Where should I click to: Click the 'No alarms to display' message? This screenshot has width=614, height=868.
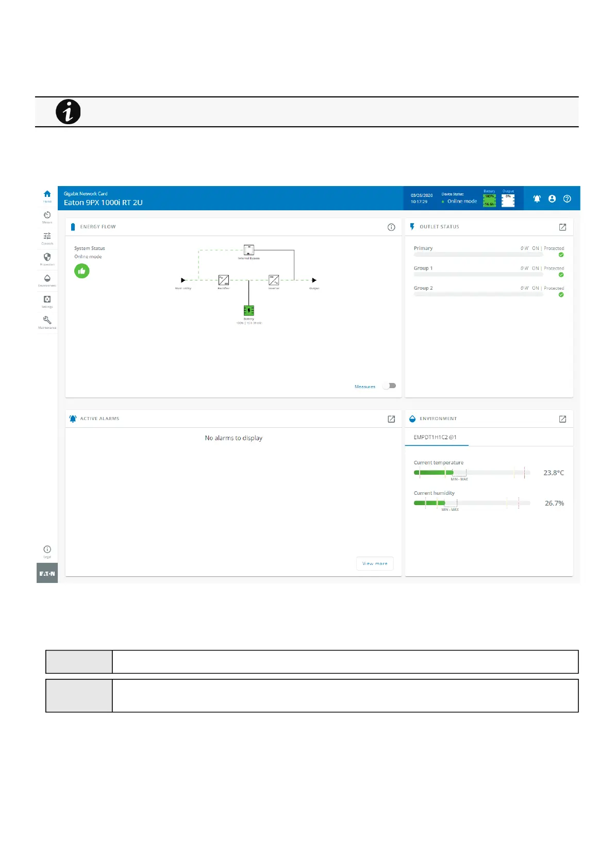234,438
